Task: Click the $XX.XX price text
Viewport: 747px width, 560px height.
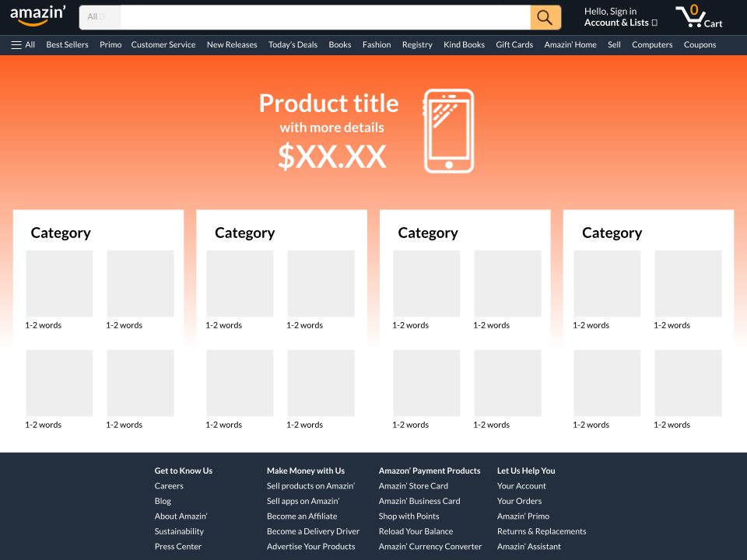Action: [332, 156]
